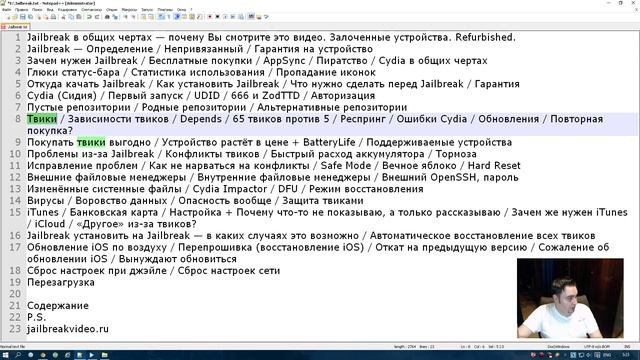Click the word Перезагрузка on line 19
This screenshot has width=640, height=360.
pyautogui.click(x=61, y=282)
